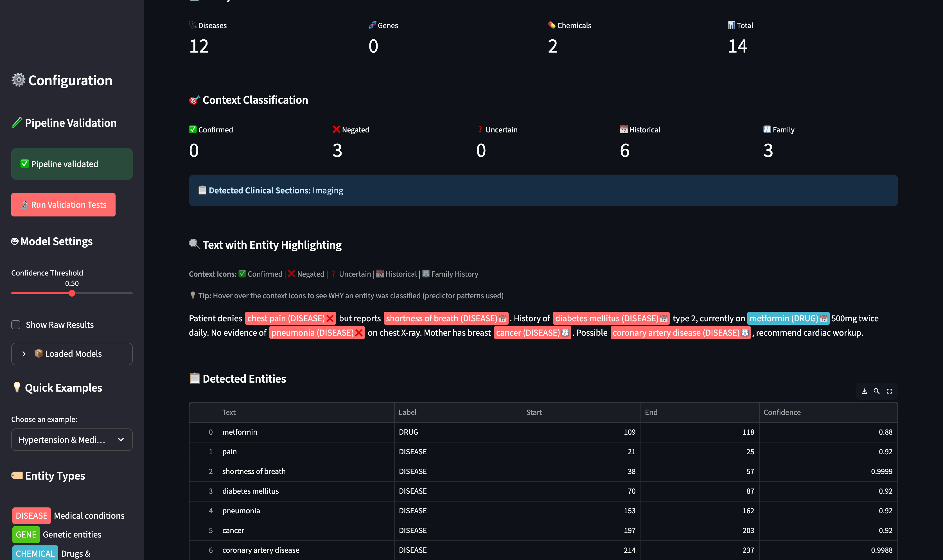The image size is (943, 560).
Task: Click the fullscreen icon on Detected Entities table
Action: coord(889,391)
